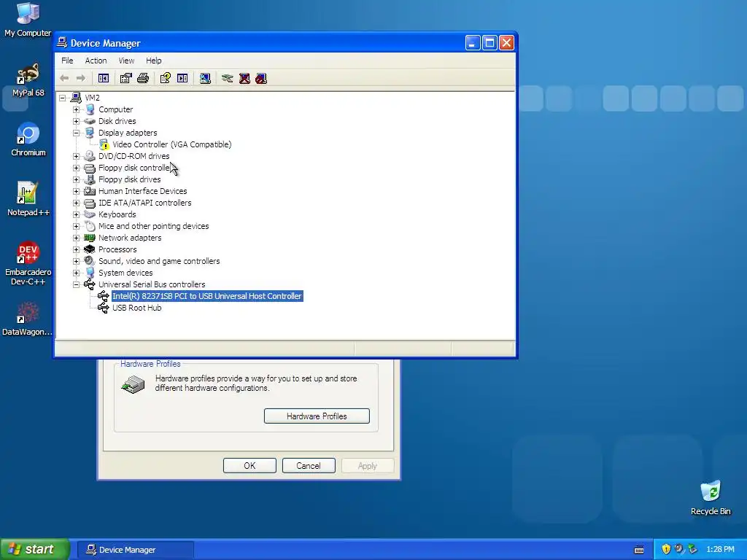Select Video Controller (VGA Compatible) device

pos(171,144)
